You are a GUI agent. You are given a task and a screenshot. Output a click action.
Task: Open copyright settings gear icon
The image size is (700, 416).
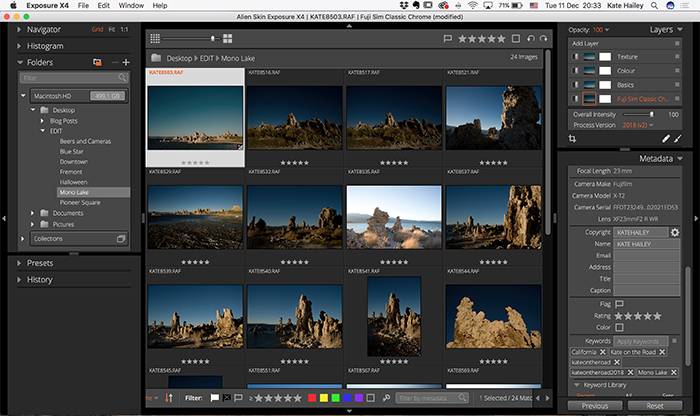pyautogui.click(x=675, y=232)
